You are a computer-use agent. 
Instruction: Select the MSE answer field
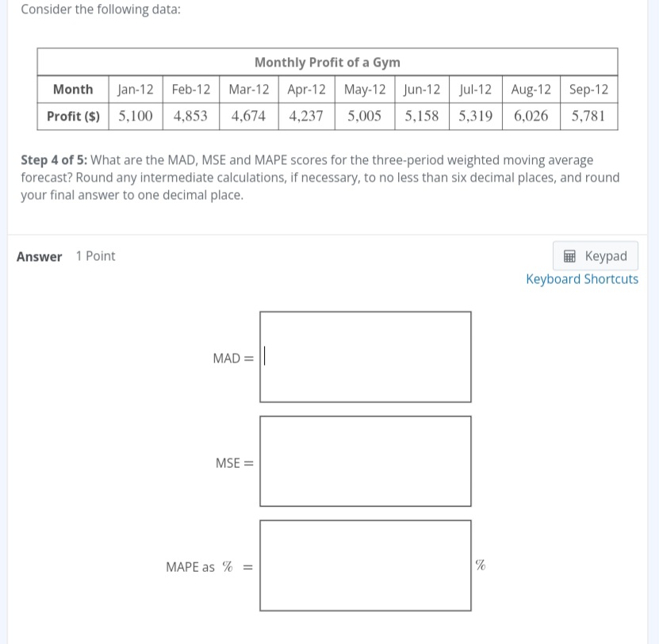point(365,461)
